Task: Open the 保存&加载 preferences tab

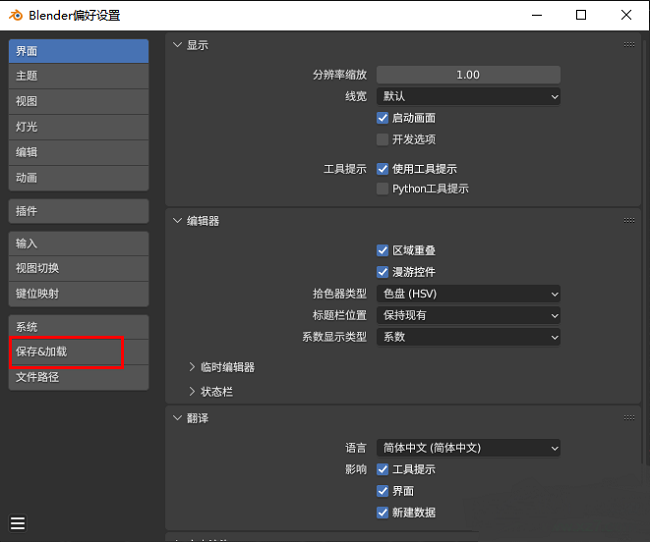Action: [x=79, y=352]
